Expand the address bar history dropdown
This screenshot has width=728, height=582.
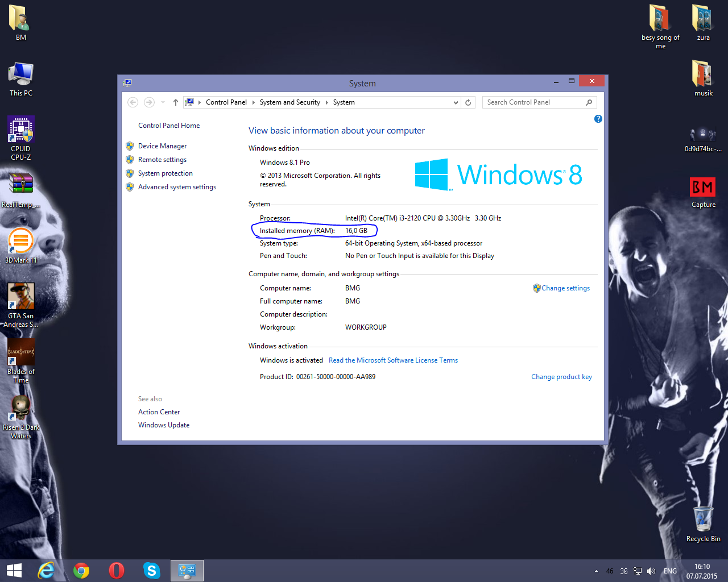pyautogui.click(x=456, y=102)
